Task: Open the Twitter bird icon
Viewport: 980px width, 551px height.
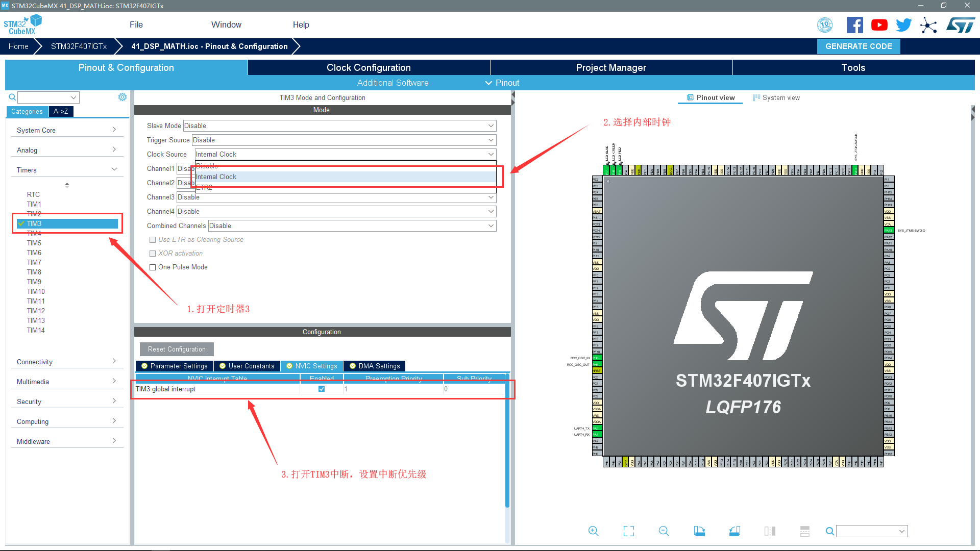Action: 903,25
